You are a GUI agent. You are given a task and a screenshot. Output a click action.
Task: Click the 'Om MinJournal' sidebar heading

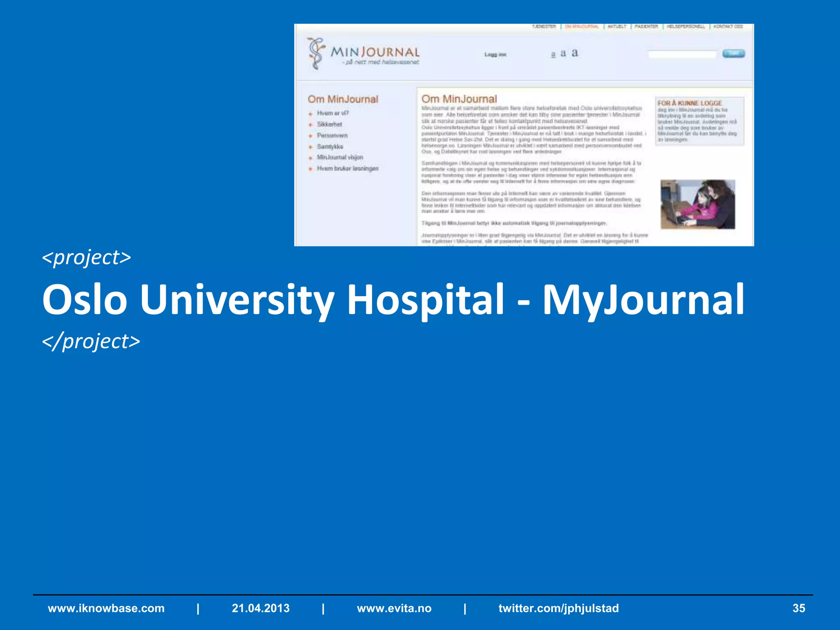[x=343, y=99]
